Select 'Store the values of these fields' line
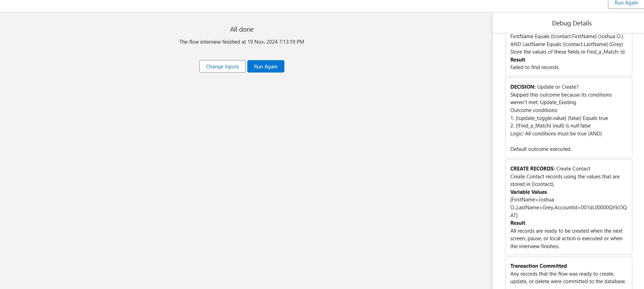The width and height of the screenshot is (644, 289). pyautogui.click(x=567, y=52)
